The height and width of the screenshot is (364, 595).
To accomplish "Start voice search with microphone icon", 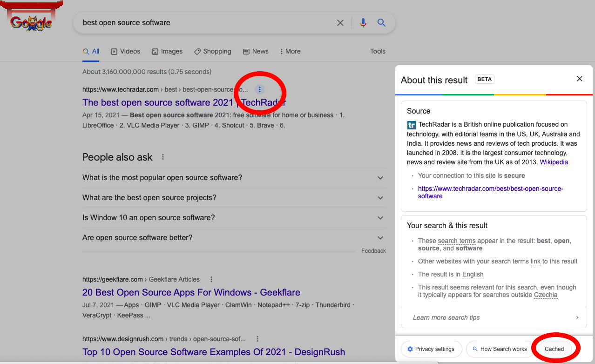I will pos(363,23).
